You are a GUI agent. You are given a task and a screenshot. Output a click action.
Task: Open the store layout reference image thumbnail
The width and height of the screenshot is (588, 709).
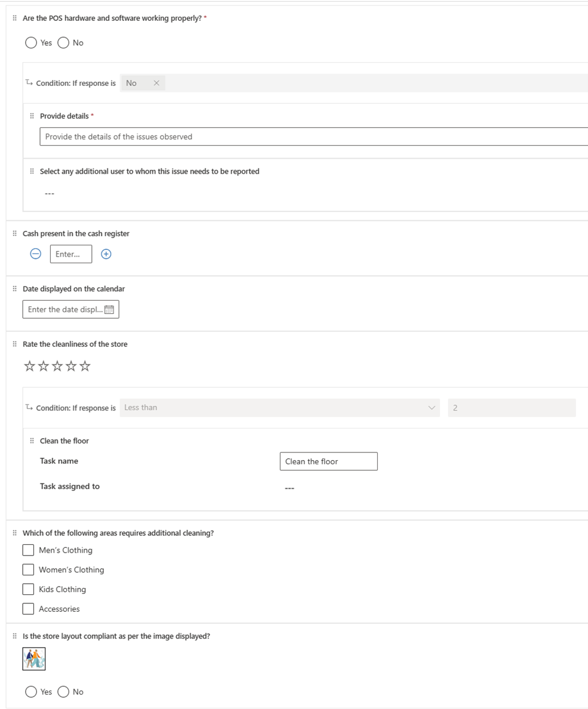34,659
